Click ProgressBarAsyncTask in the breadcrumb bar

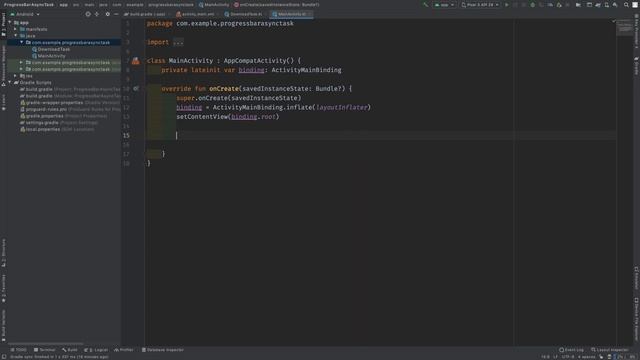(x=29, y=5)
